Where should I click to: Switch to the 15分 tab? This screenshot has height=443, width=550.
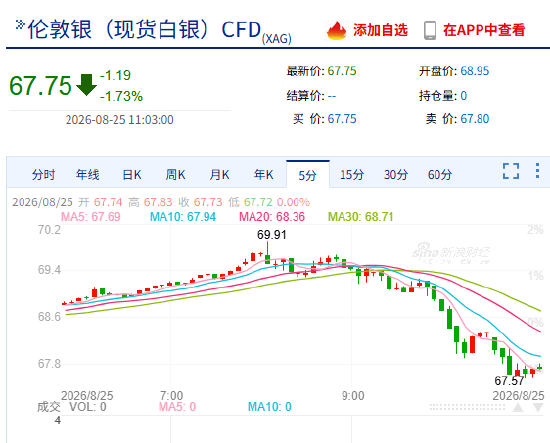click(x=352, y=174)
